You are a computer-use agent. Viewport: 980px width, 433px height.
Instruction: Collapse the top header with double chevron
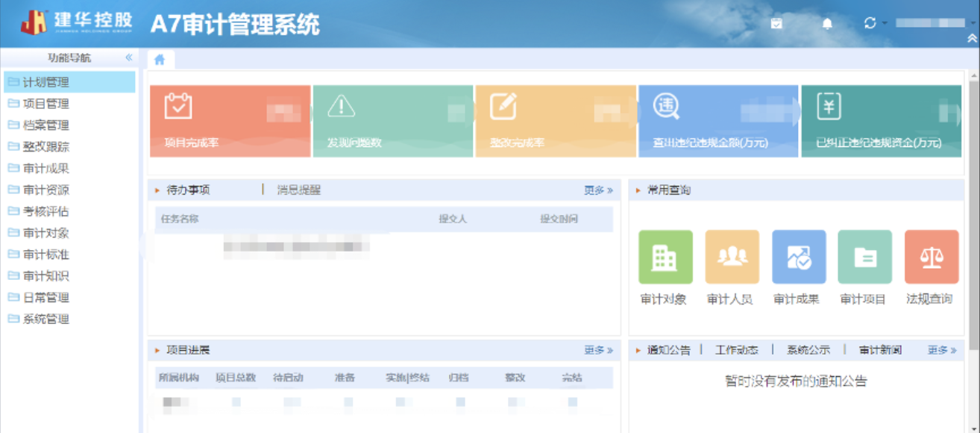(x=972, y=38)
